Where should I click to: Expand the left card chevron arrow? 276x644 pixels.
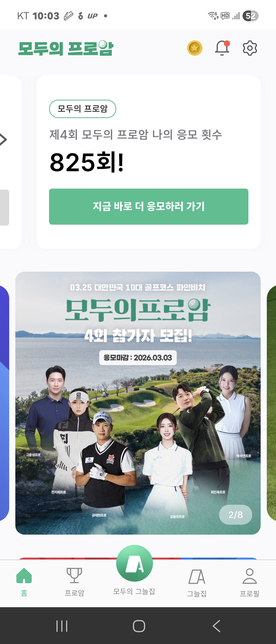[4, 140]
